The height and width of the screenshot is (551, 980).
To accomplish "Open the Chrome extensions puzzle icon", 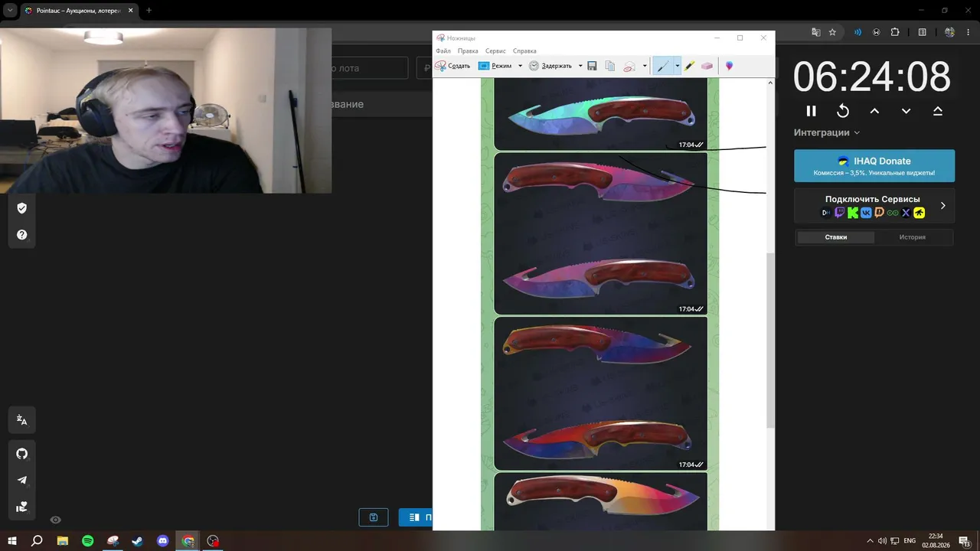I will pyautogui.click(x=896, y=32).
